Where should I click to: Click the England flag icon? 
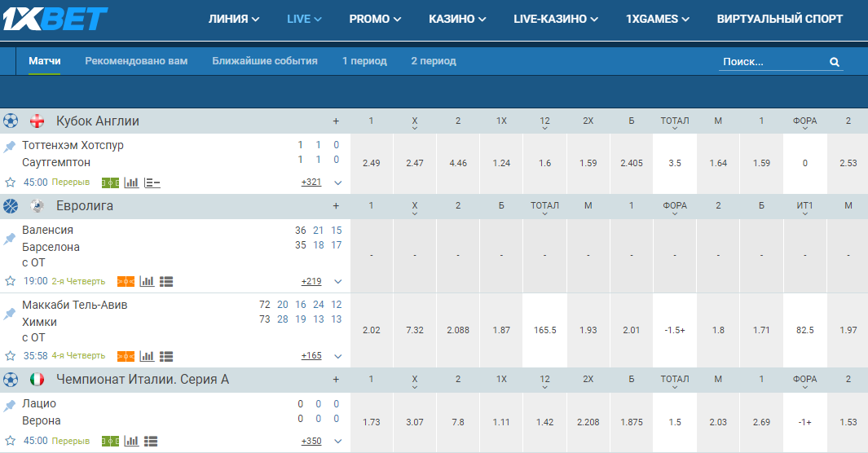(37, 121)
